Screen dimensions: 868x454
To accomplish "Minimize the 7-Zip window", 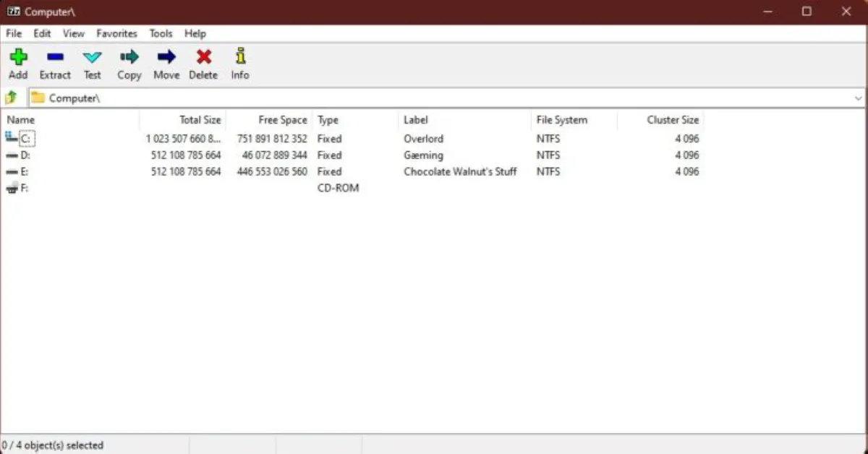I will [767, 12].
